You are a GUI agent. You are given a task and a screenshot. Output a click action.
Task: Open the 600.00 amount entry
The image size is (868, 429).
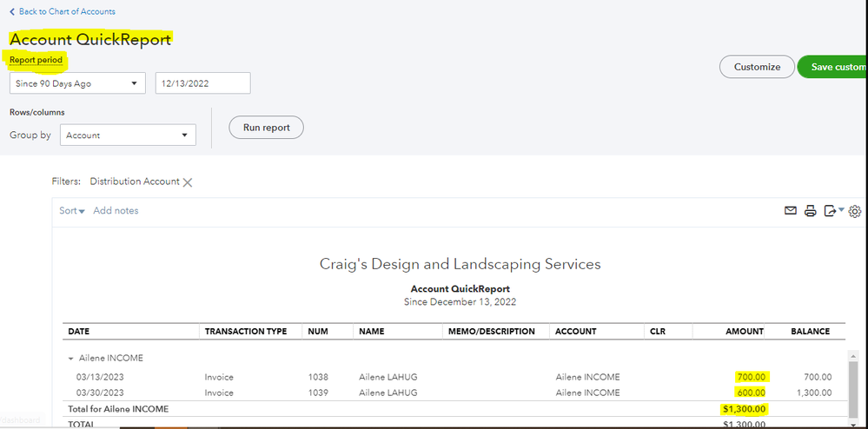coord(752,393)
